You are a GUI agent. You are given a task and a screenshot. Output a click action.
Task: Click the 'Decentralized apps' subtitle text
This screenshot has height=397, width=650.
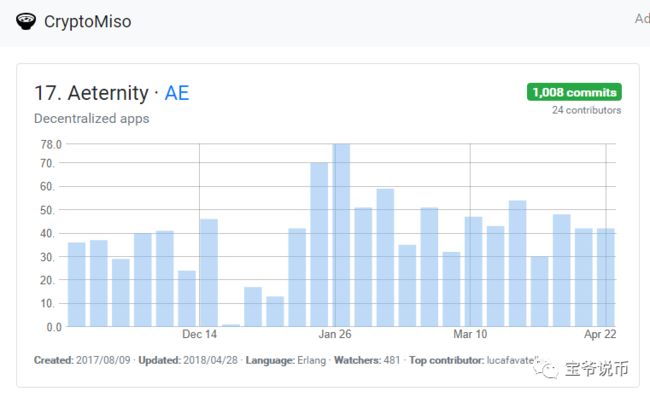click(x=92, y=119)
